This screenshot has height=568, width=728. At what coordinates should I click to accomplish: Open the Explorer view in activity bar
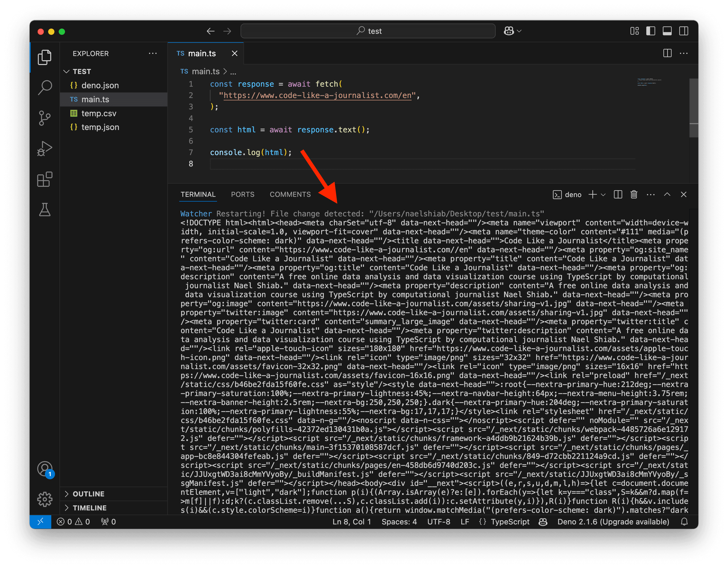(x=45, y=57)
